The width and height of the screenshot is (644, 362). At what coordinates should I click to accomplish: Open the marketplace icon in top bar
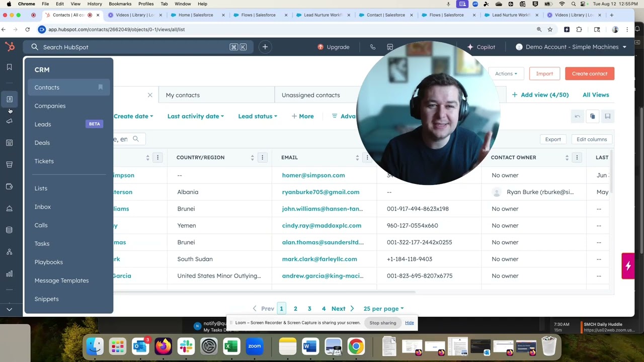pyautogui.click(x=390, y=47)
